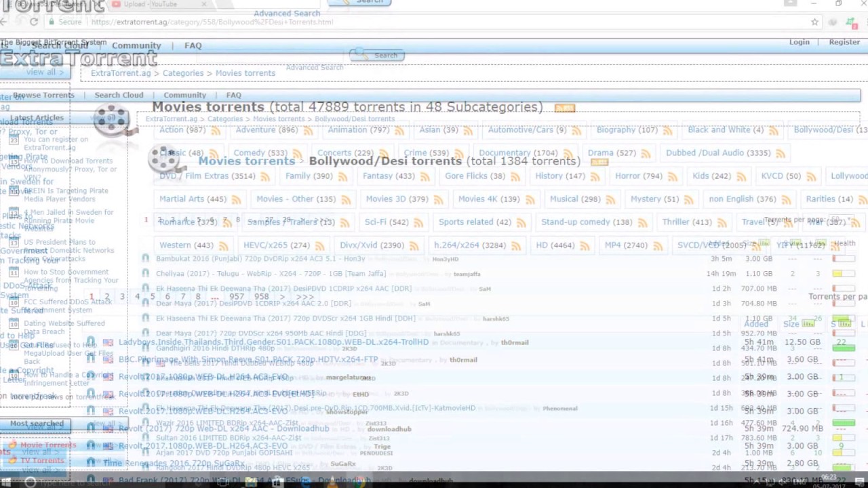Open non English (376) category

tap(743, 199)
